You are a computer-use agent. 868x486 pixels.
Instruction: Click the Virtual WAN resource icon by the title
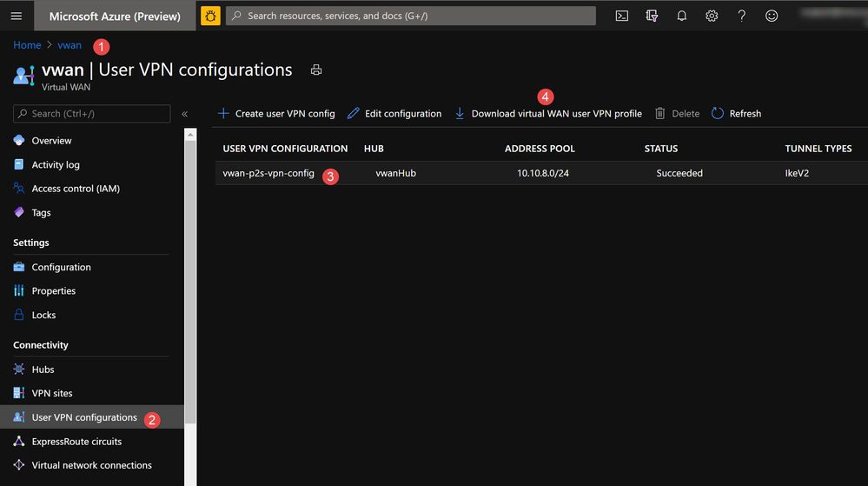click(x=23, y=76)
